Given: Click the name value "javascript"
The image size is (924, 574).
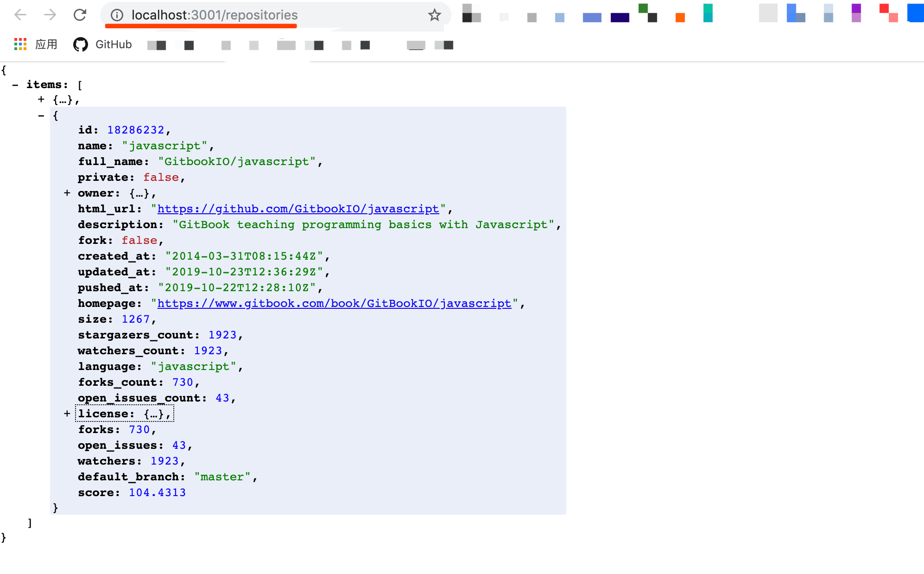Looking at the screenshot, I should point(165,146).
